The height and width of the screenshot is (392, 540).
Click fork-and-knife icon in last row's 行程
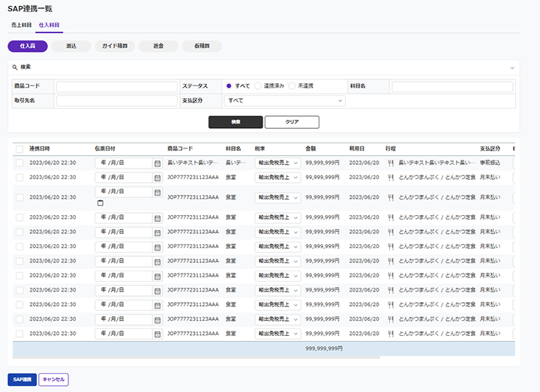(x=391, y=334)
